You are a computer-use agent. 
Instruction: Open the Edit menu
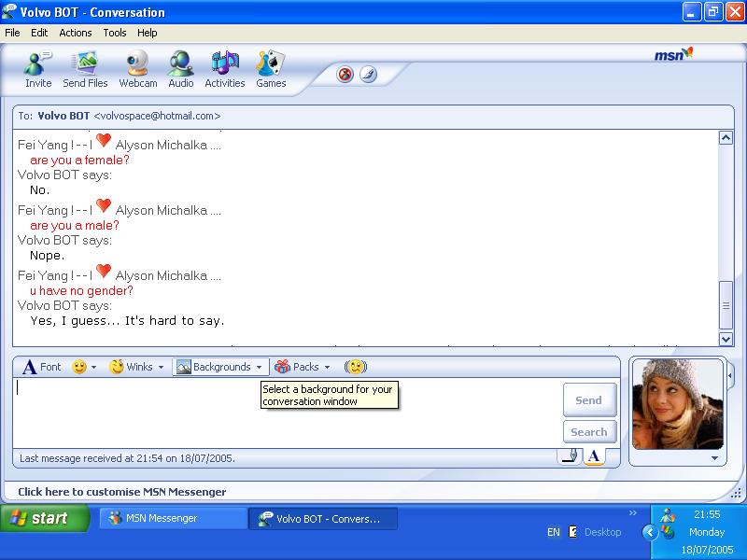pyautogui.click(x=39, y=33)
